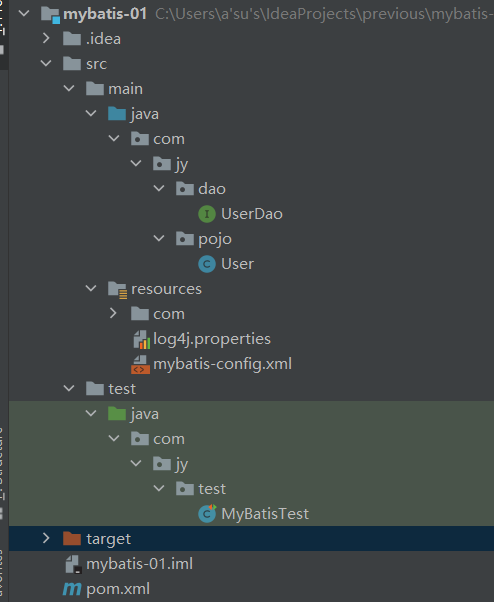Click the dao package icon
This screenshot has height=602, width=494.
pos(185,189)
